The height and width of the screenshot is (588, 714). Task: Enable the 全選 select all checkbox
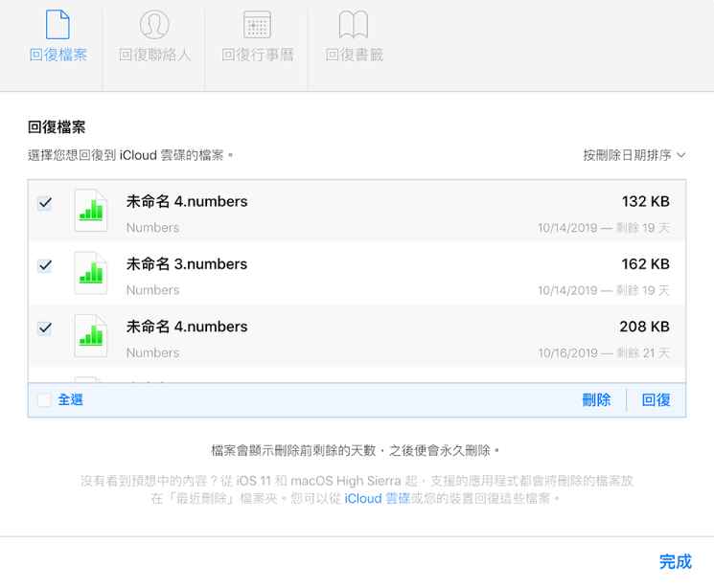click(45, 400)
